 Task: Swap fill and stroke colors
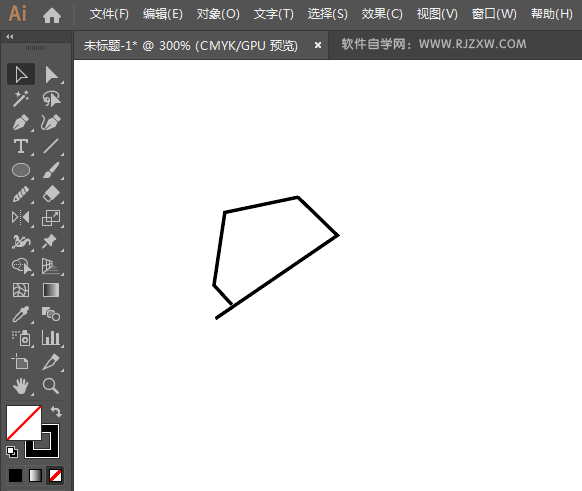click(56, 411)
